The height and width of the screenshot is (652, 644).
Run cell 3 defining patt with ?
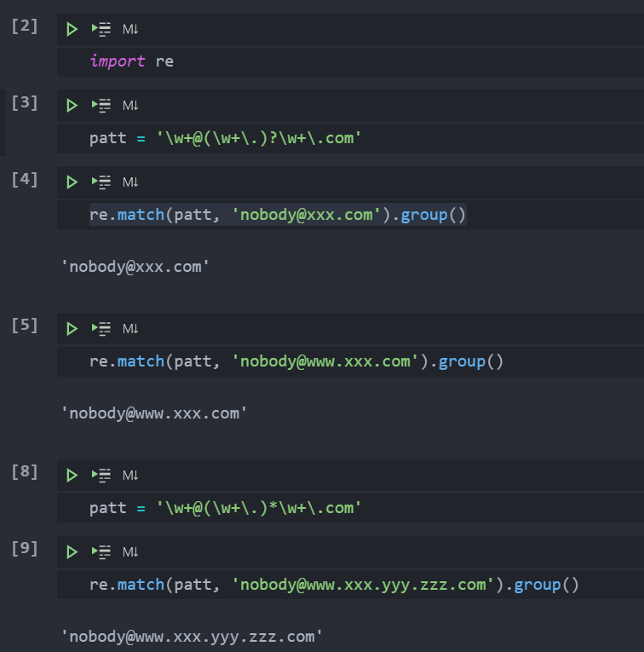[72, 106]
